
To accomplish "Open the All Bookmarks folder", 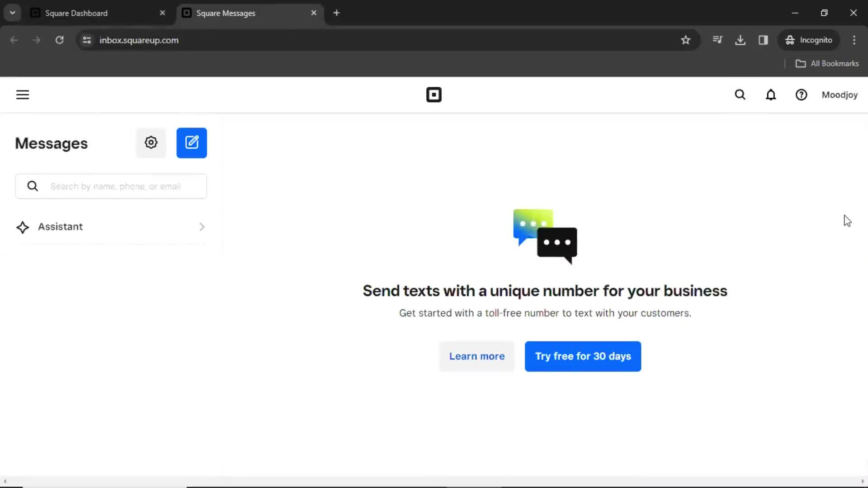I will click(x=827, y=64).
